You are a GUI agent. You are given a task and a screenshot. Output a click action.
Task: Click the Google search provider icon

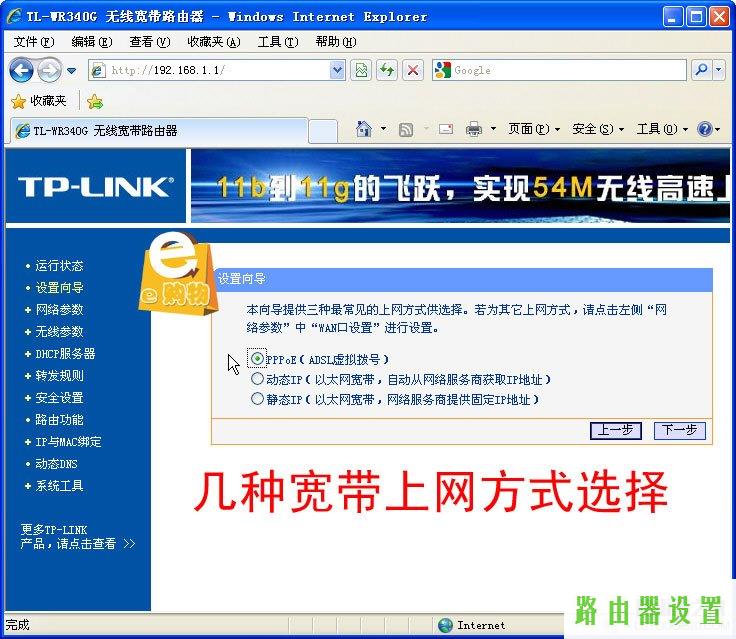point(442,70)
